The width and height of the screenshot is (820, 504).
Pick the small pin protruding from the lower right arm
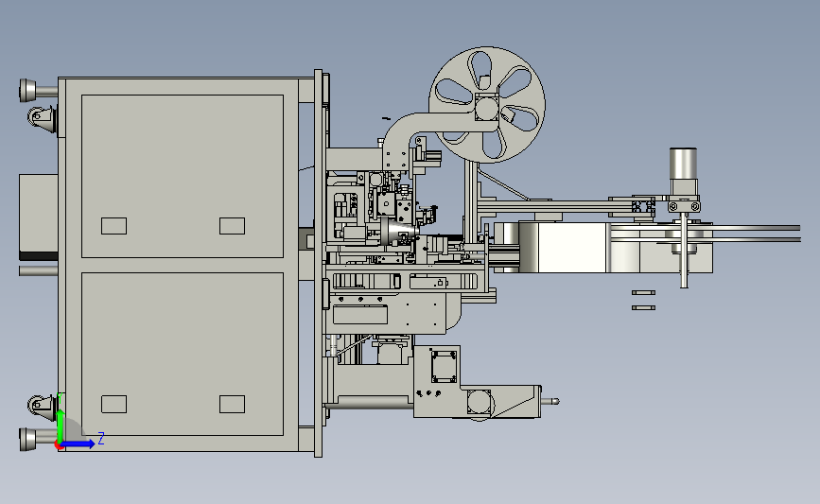click(x=550, y=402)
